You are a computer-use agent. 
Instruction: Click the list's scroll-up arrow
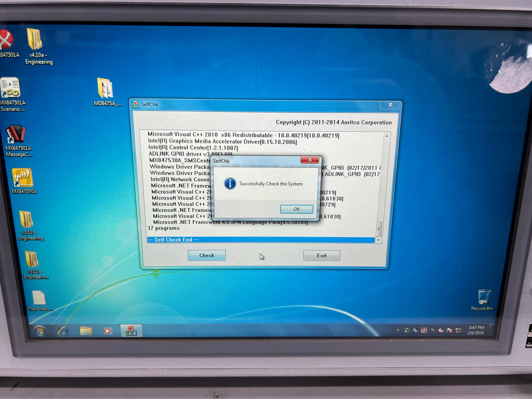(x=386, y=136)
